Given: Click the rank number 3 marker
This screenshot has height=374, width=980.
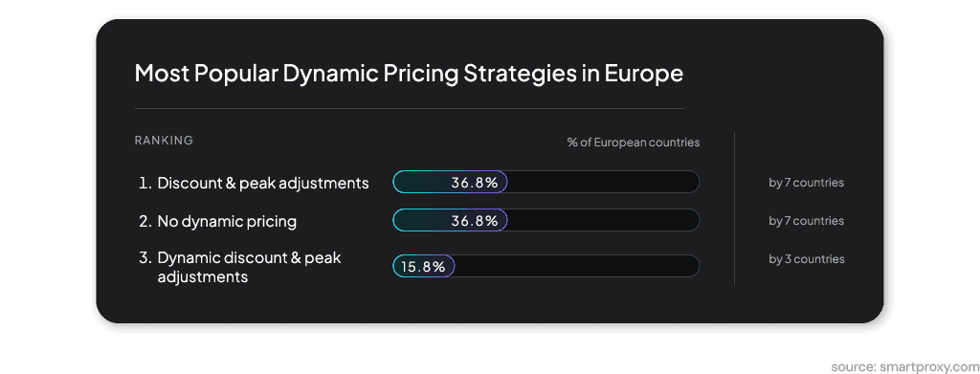Looking at the screenshot, I should pyautogui.click(x=145, y=258).
